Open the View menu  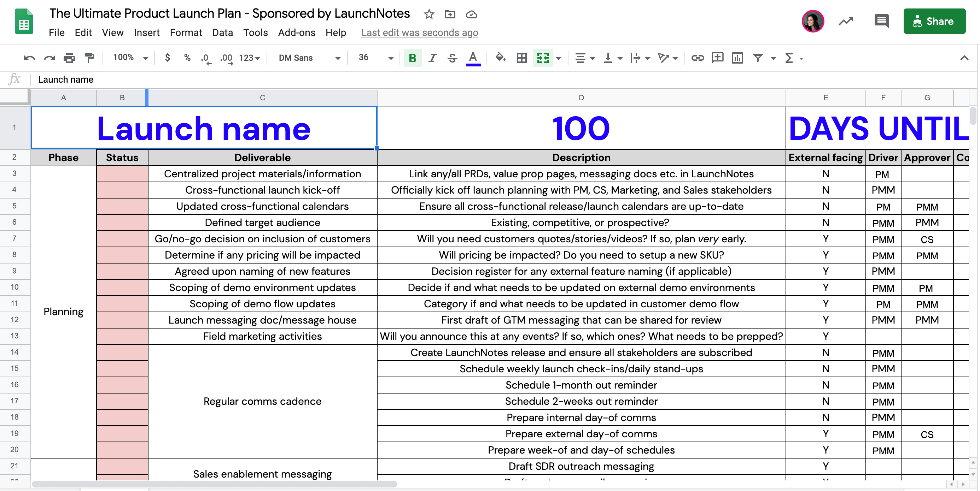coord(113,33)
